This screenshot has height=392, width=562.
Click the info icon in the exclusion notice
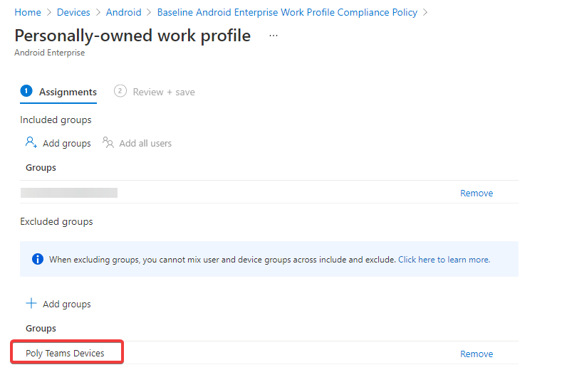coord(38,259)
